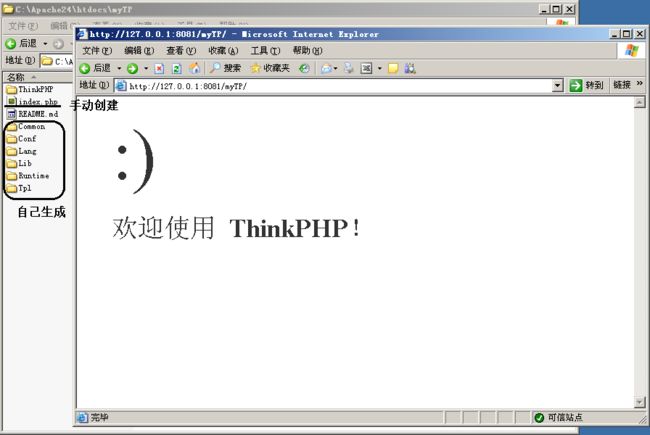Click the Search (搜索) magnifier button
650x435 pixels.
click(225, 68)
